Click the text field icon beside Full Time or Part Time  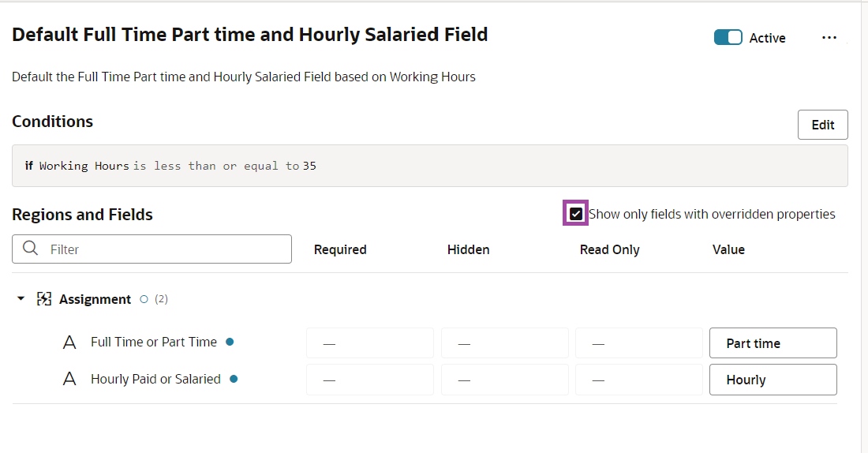[69, 343]
